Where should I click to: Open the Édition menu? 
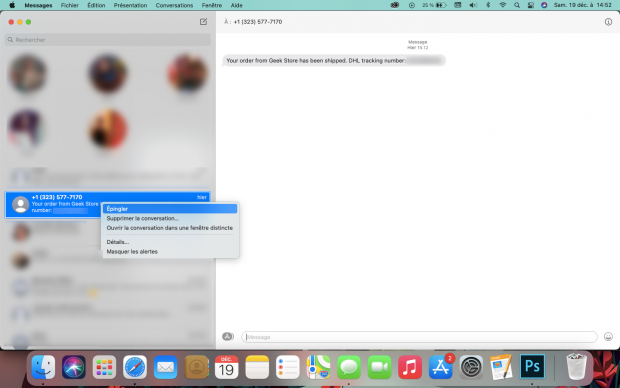(96, 5)
